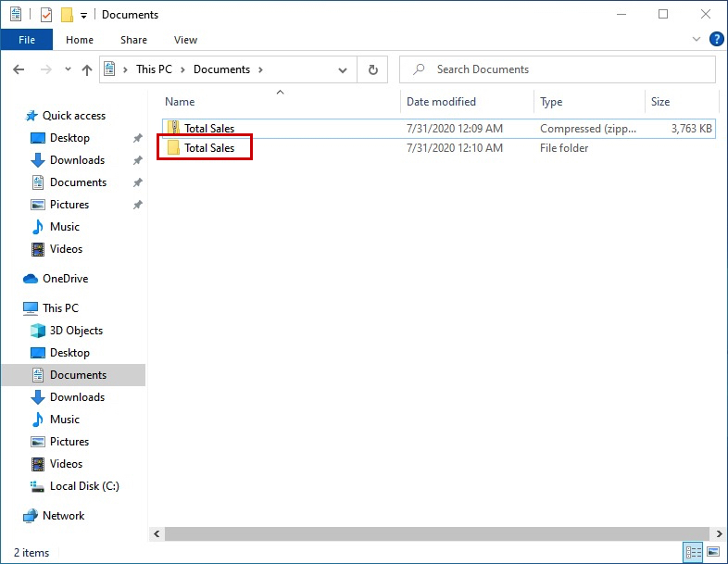Sort by the Type column header
This screenshot has height=564, width=728.
[x=590, y=102]
